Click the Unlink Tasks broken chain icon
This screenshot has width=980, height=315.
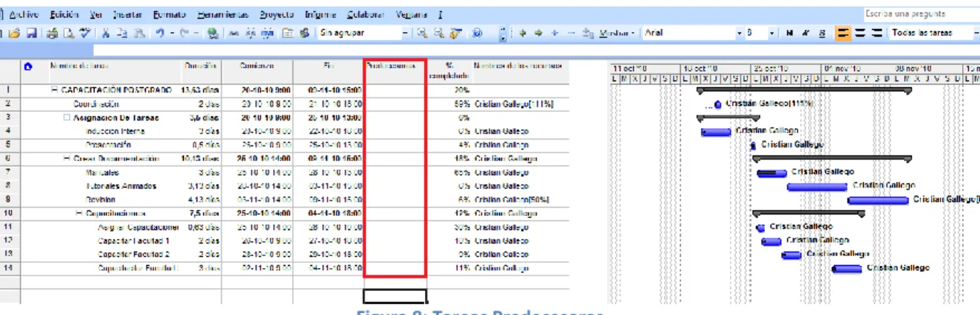250,33
